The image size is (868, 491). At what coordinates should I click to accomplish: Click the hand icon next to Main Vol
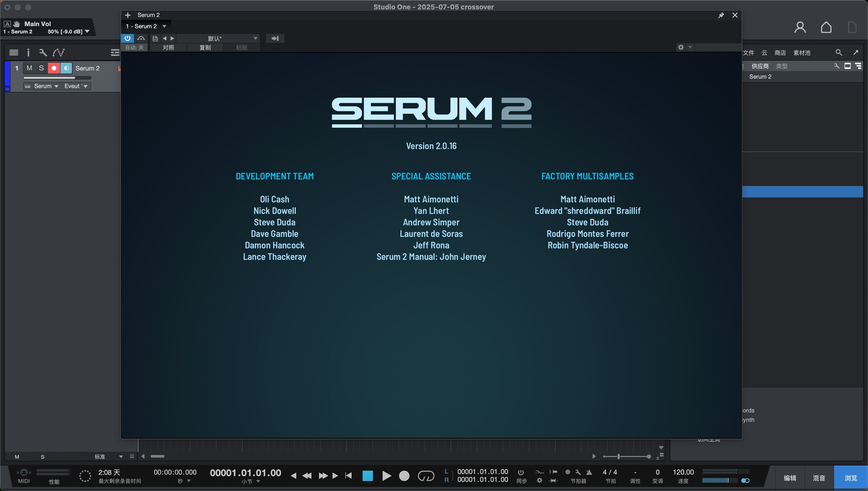click(17, 24)
